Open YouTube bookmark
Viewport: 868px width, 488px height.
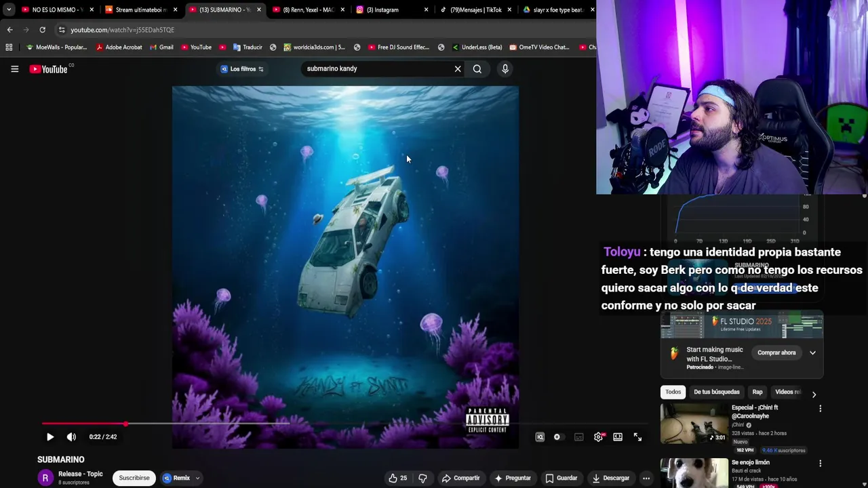pos(196,47)
